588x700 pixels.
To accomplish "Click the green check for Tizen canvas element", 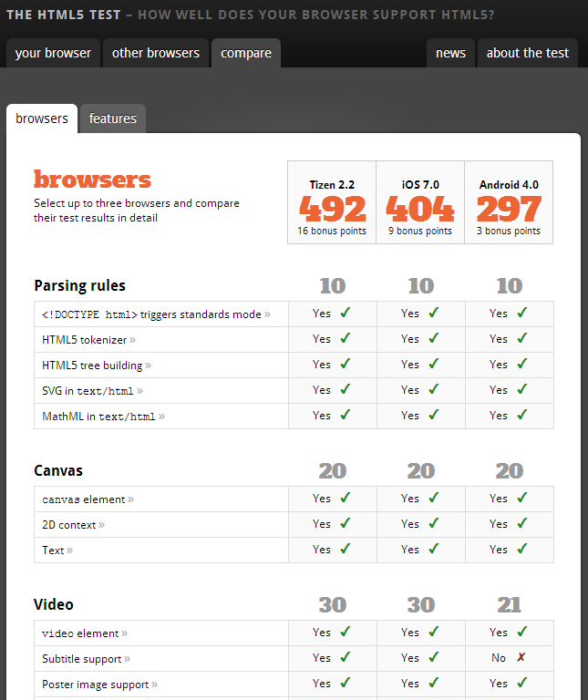I will tap(346, 498).
